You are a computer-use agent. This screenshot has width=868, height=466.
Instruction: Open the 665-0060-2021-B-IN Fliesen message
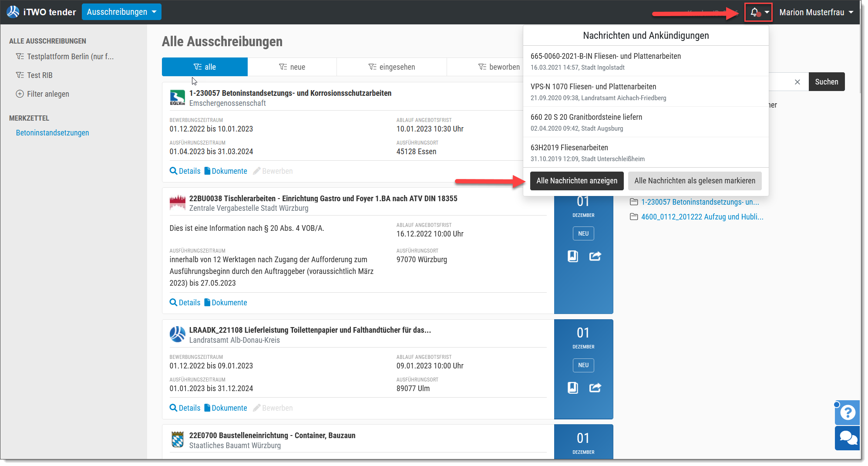coord(646,61)
